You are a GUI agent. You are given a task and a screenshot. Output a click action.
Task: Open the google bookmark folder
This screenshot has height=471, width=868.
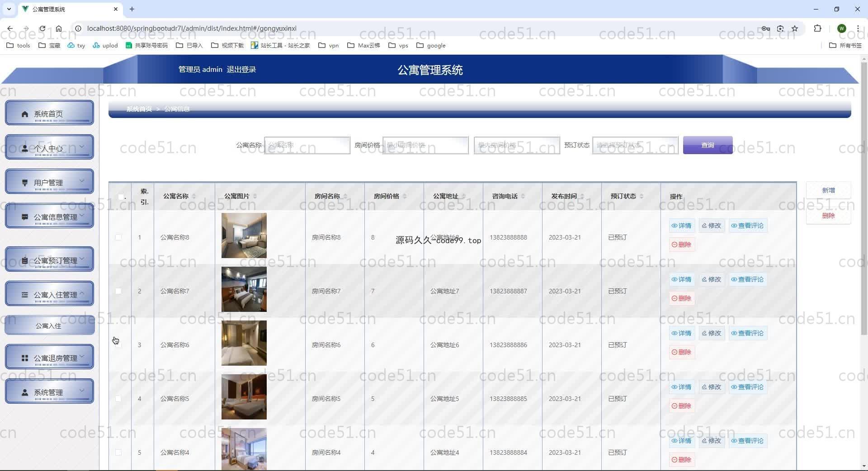[431, 45]
